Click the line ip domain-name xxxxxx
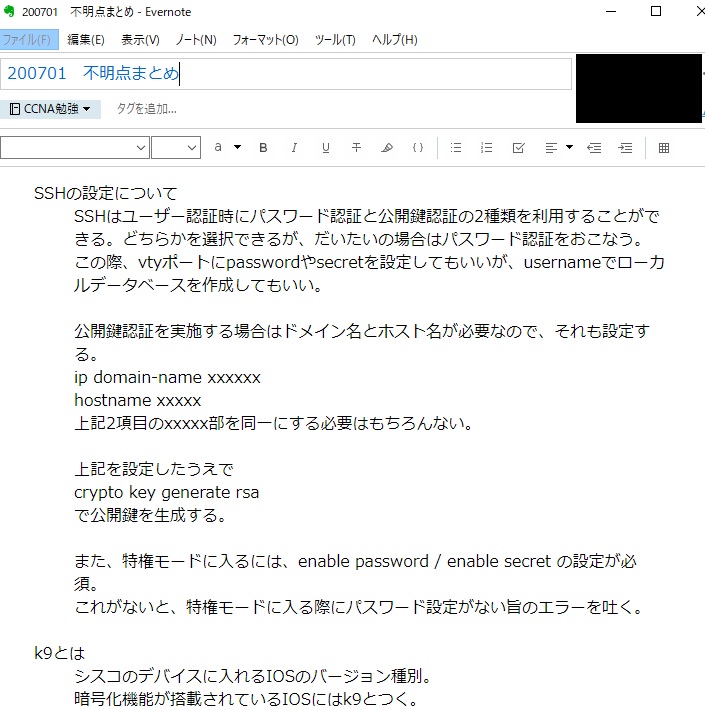This screenshot has height=710, width=705. (x=167, y=378)
